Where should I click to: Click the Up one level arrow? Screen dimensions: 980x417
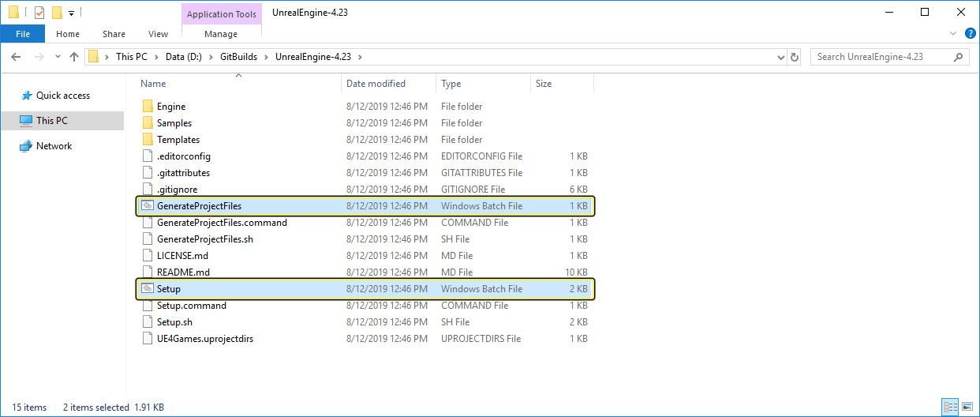point(74,57)
